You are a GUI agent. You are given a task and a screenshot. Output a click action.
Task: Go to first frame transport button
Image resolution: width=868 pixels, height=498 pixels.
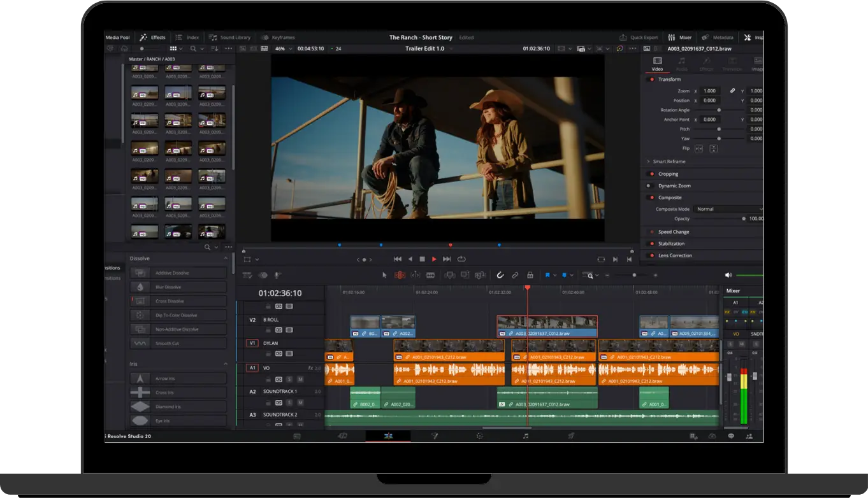pos(398,259)
